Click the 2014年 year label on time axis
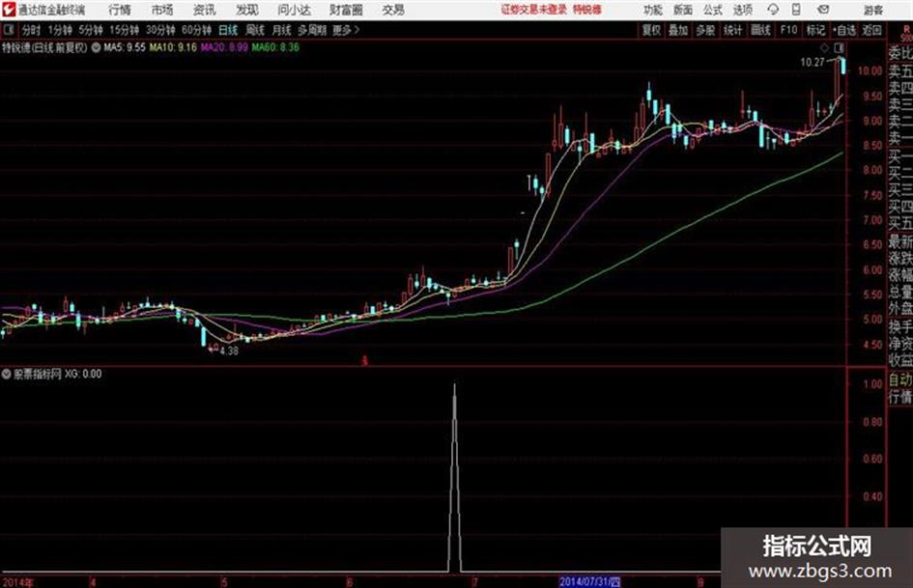 coord(16,581)
